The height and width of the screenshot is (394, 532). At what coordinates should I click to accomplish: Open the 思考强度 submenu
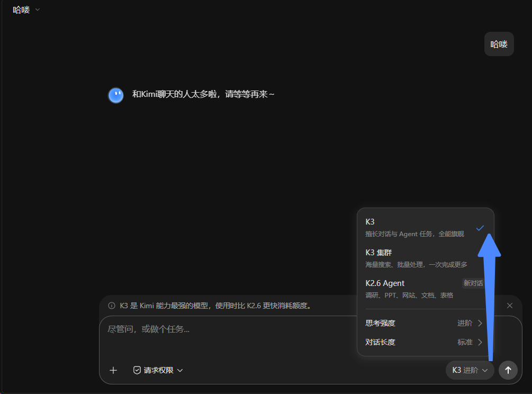point(425,323)
